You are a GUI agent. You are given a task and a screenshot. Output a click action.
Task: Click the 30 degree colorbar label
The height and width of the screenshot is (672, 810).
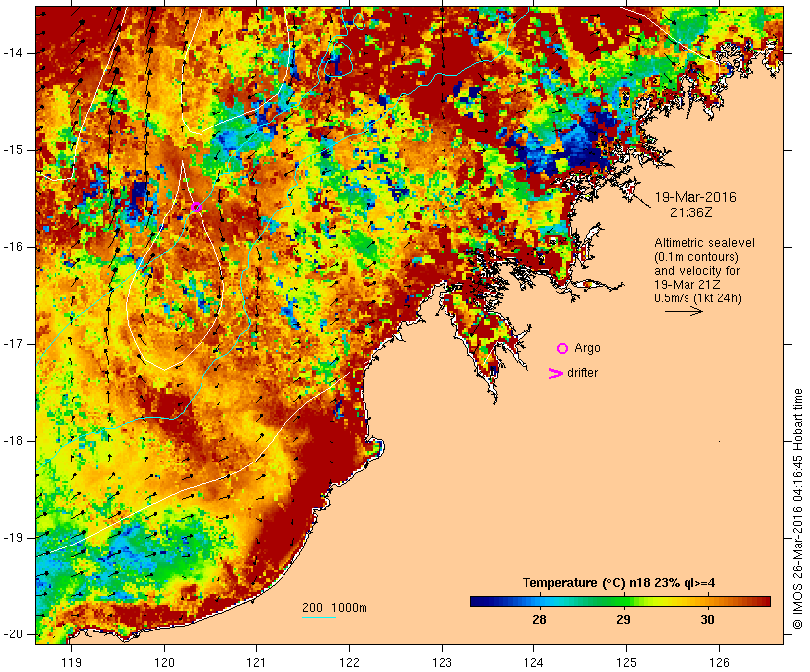pyautogui.click(x=707, y=620)
